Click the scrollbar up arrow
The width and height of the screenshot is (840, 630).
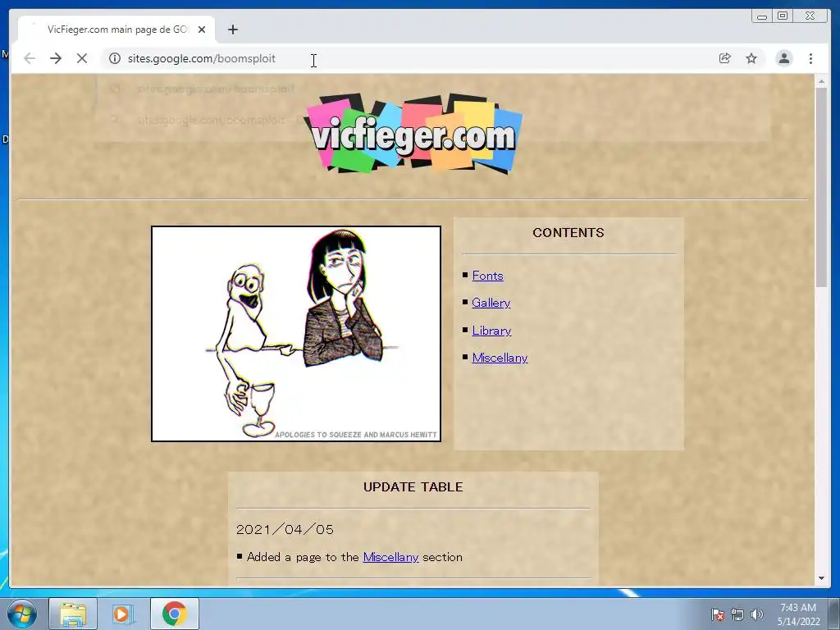[x=821, y=81]
